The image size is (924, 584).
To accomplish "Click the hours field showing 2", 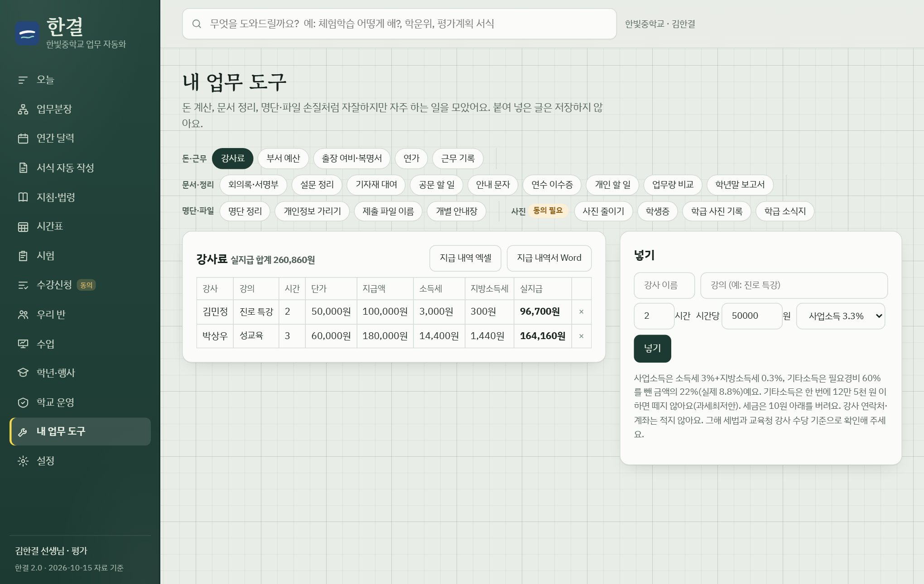I will click(x=654, y=316).
